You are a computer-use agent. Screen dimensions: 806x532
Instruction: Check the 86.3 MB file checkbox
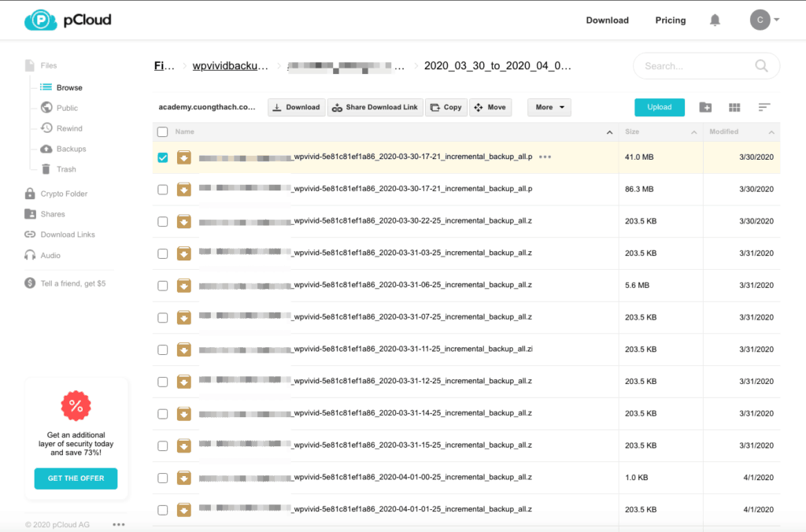(x=162, y=189)
